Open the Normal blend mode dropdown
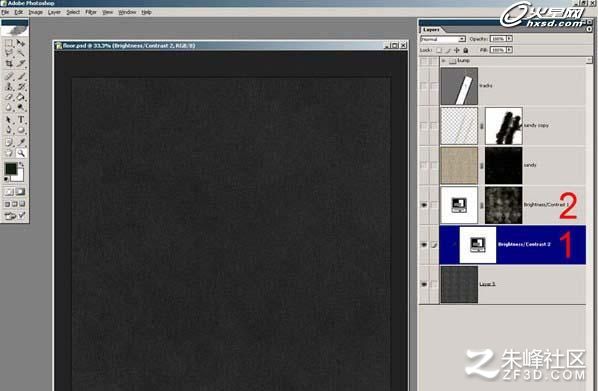The height and width of the screenshot is (391, 598). tap(443, 39)
